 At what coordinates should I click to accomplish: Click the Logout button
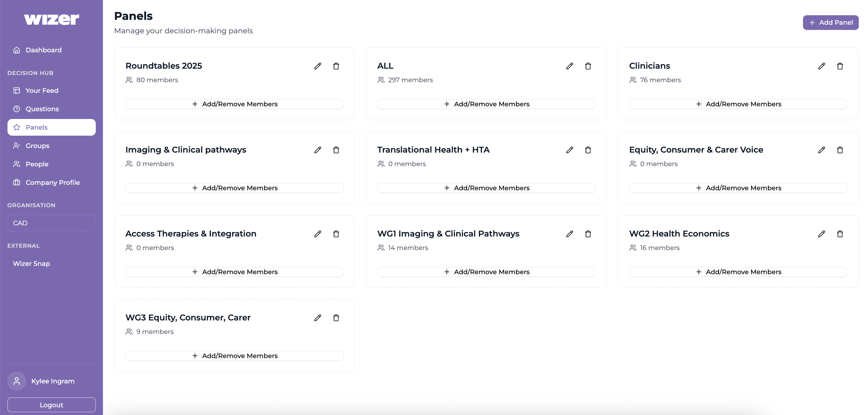tap(51, 405)
